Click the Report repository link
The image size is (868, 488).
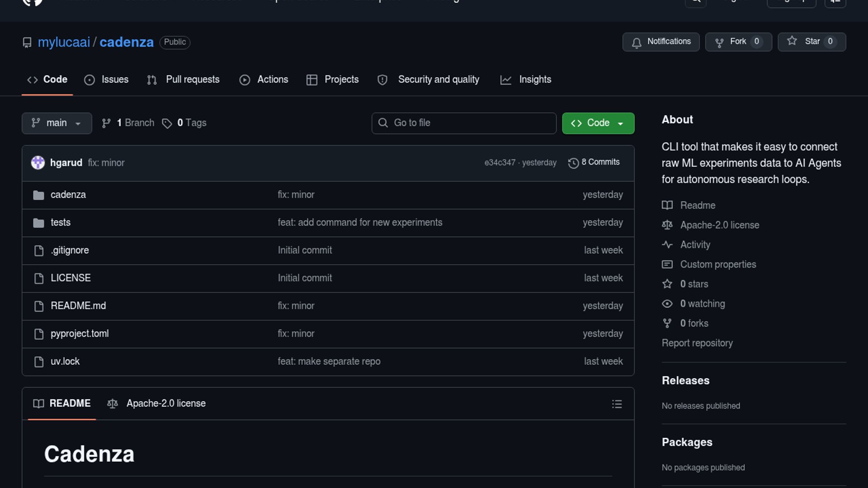(697, 343)
